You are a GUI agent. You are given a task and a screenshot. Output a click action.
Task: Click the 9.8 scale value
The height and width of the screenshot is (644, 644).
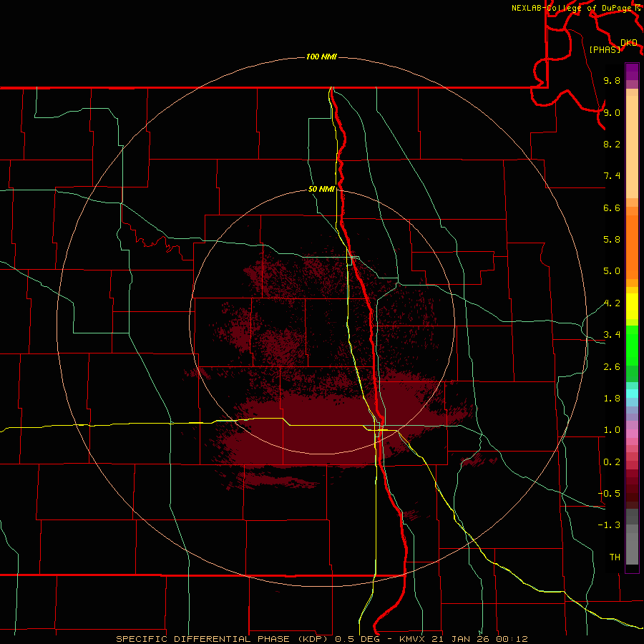tap(612, 80)
